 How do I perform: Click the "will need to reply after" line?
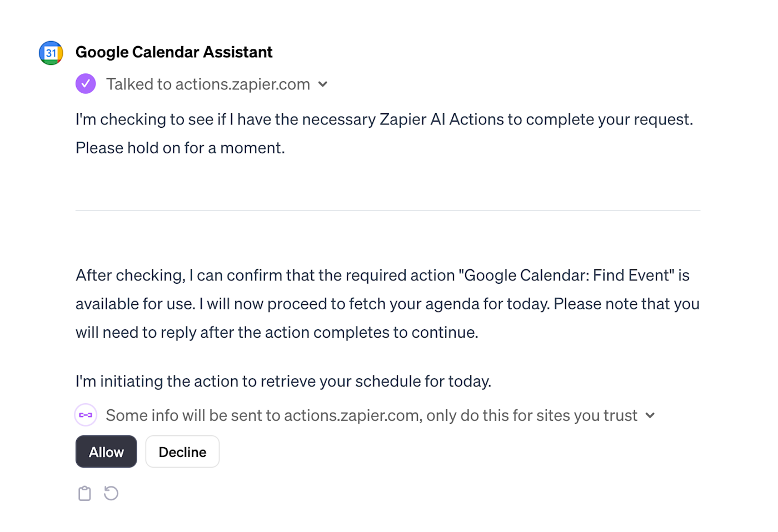pos(277,333)
